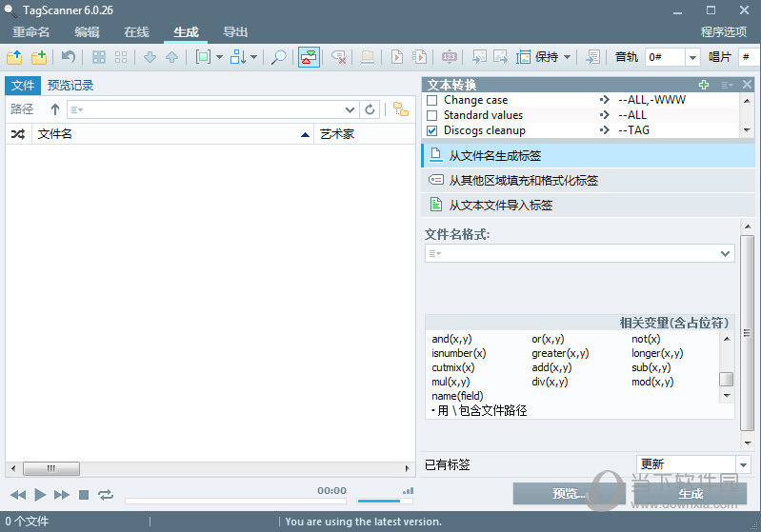Switch to the 导出 tab
761x532 pixels.
tap(235, 32)
